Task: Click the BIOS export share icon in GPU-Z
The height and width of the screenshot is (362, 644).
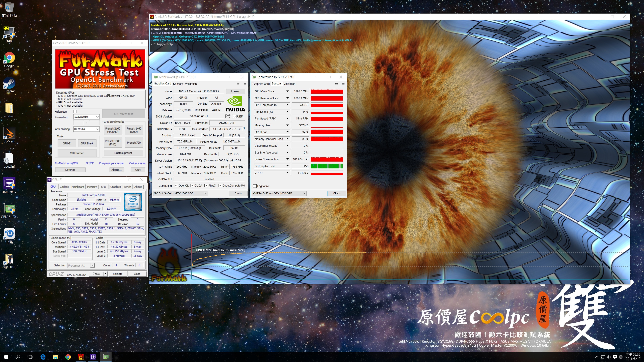Action: [x=228, y=116]
